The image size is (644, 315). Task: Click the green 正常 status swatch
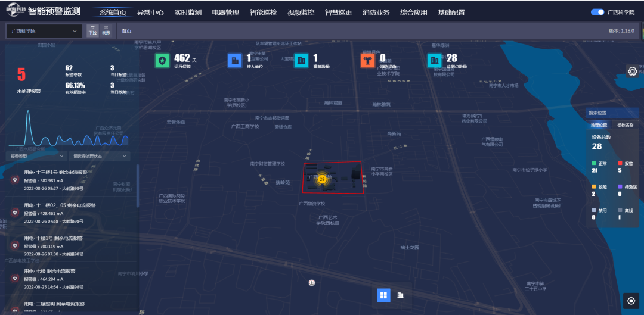click(x=594, y=163)
